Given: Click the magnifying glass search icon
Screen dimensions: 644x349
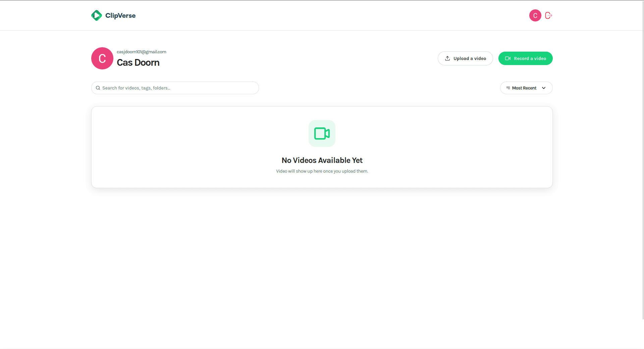Looking at the screenshot, I should point(98,88).
